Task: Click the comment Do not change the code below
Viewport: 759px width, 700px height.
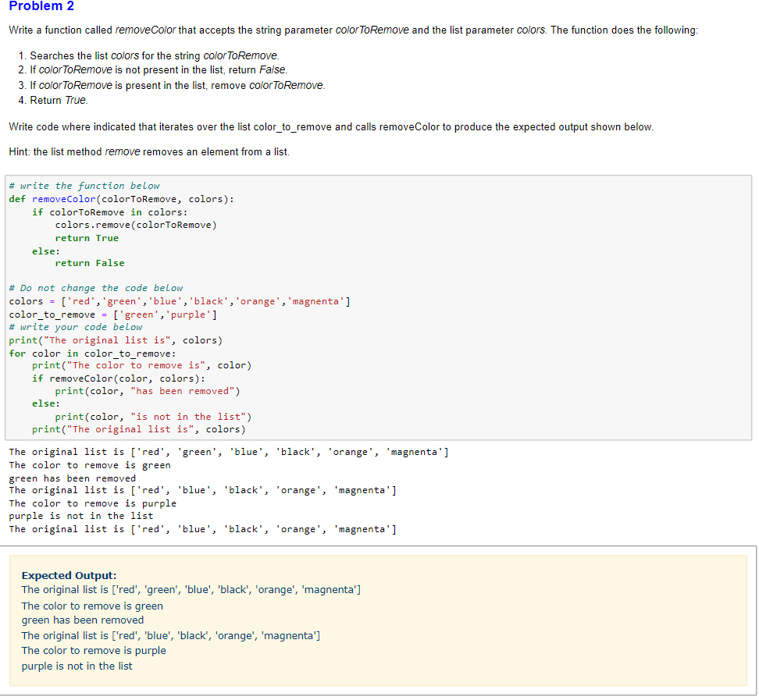Action: point(94,287)
